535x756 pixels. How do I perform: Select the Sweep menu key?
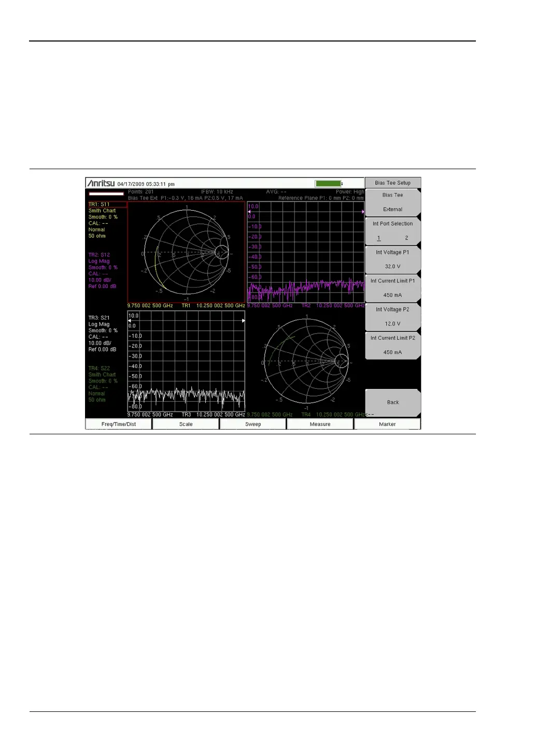tap(253, 424)
